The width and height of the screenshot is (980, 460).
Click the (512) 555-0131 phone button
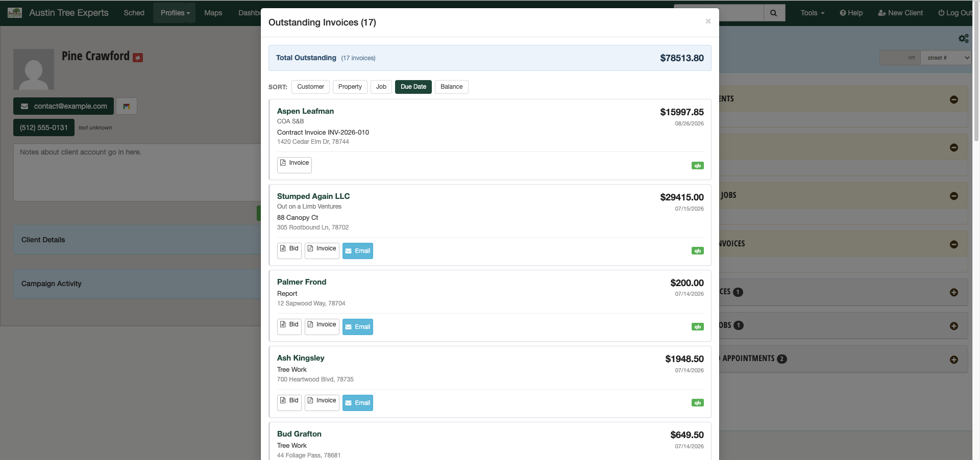[44, 127]
